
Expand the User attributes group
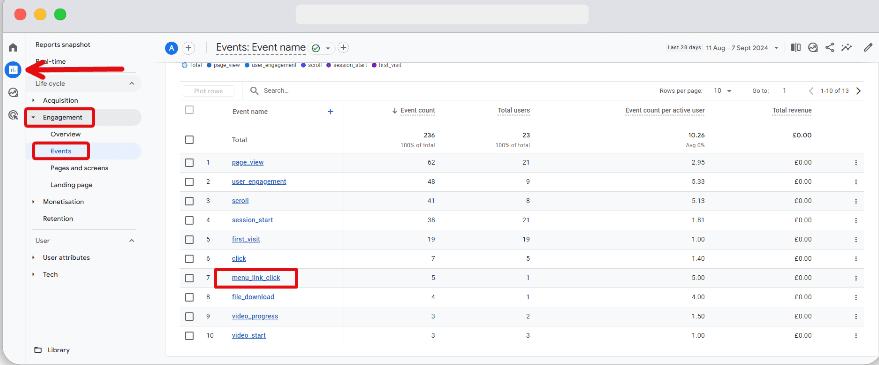tap(34, 258)
